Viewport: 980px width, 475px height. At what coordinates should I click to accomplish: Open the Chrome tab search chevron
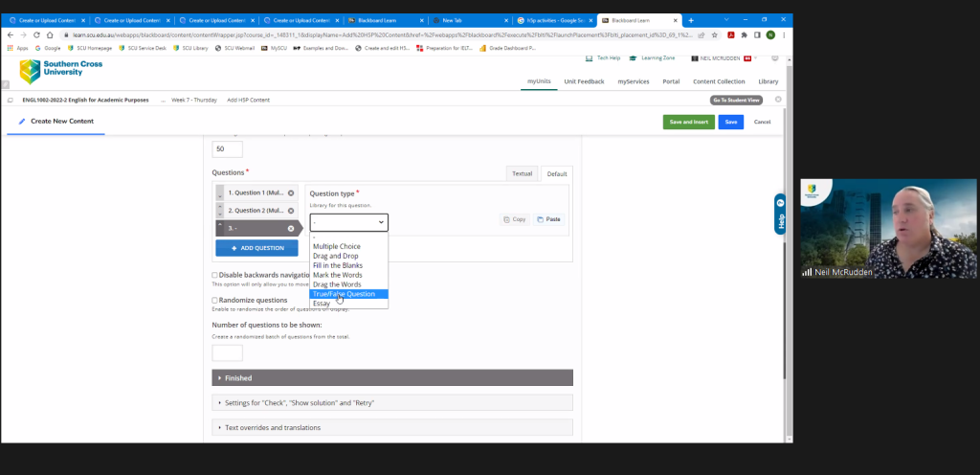click(x=725, y=20)
